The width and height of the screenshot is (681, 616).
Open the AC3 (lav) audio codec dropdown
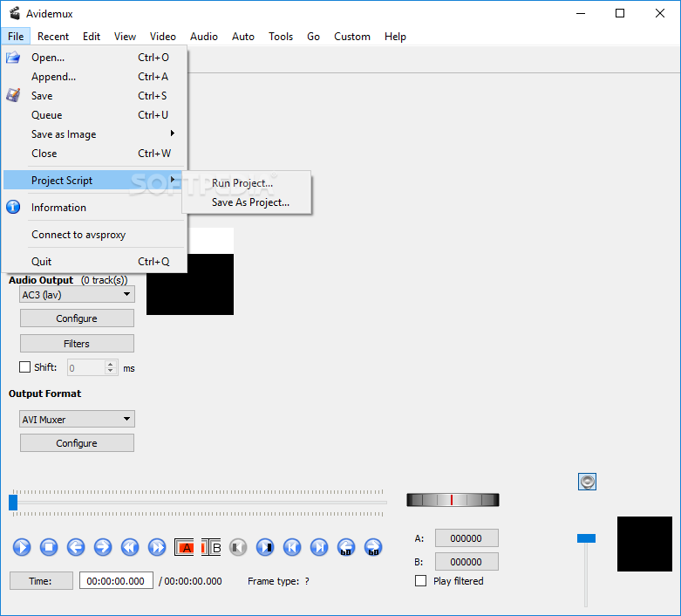pos(77,294)
